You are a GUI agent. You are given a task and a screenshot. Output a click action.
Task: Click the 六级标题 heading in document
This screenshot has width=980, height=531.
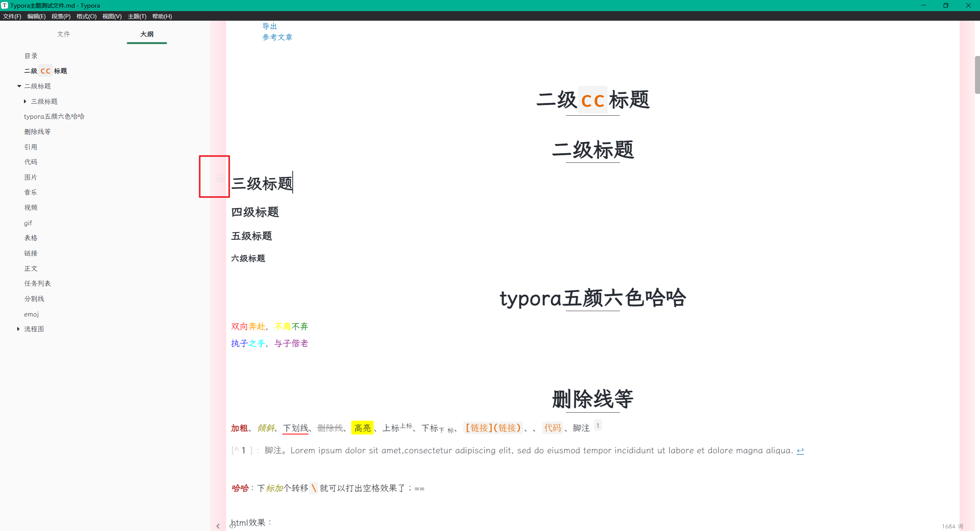coord(248,259)
